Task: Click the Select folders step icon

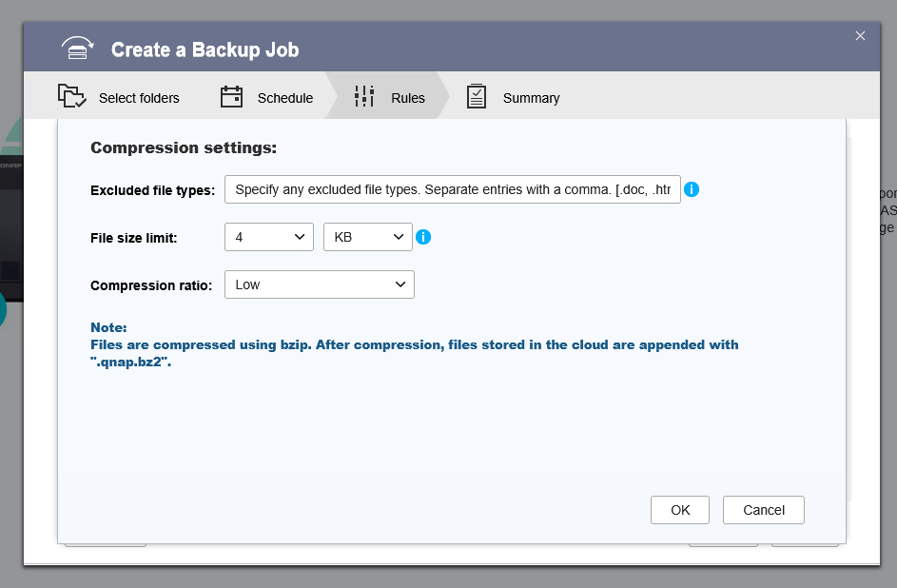Action: pyautogui.click(x=71, y=96)
